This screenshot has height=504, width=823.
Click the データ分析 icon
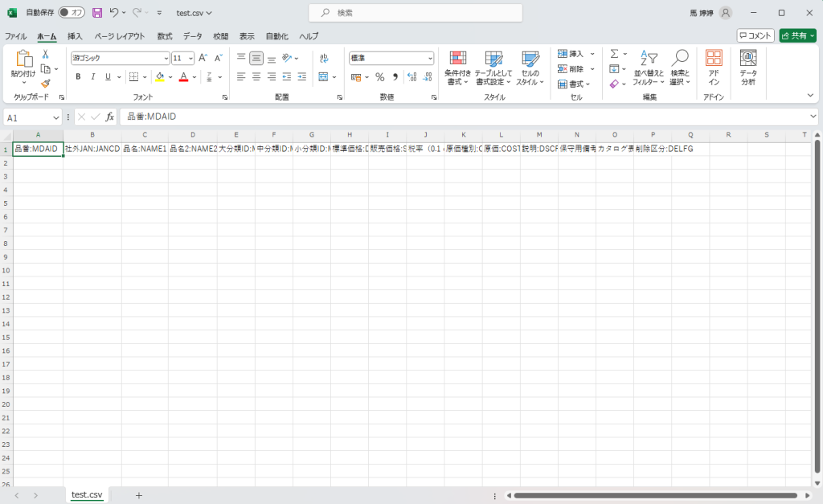748,67
